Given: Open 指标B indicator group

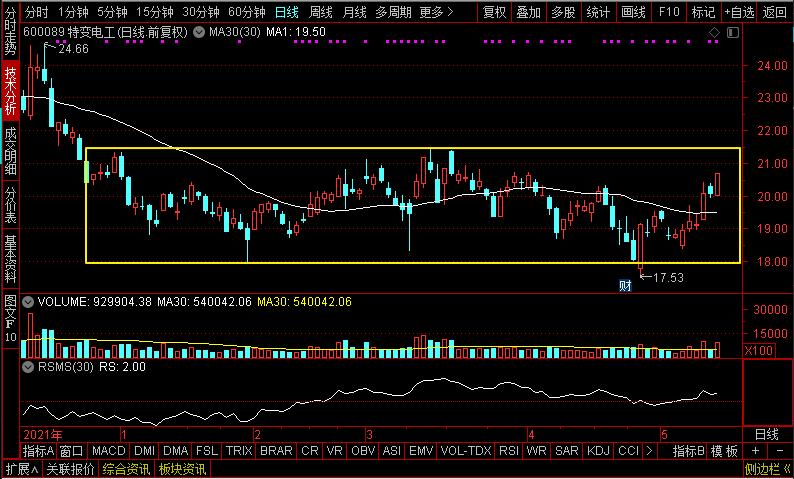Looking at the screenshot, I should [x=689, y=451].
